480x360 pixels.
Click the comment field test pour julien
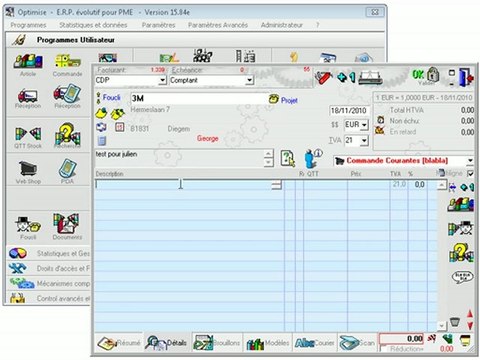pos(180,158)
